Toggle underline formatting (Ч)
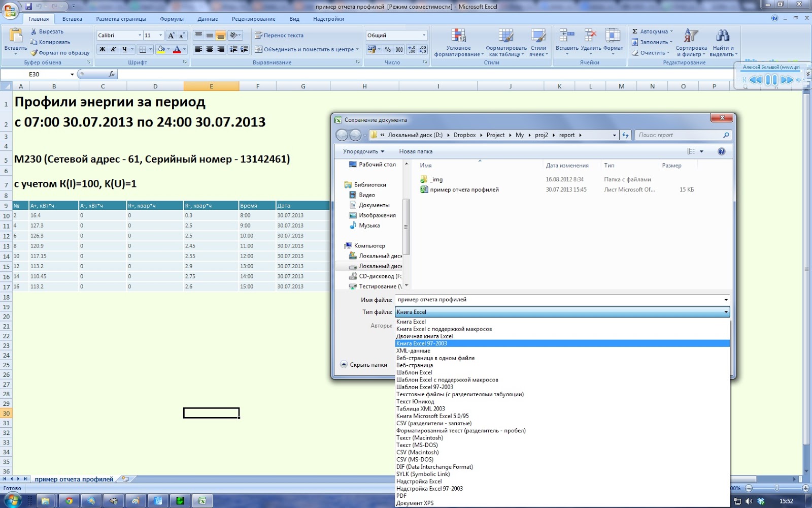Screen dimensions: 812x508 pos(124,49)
